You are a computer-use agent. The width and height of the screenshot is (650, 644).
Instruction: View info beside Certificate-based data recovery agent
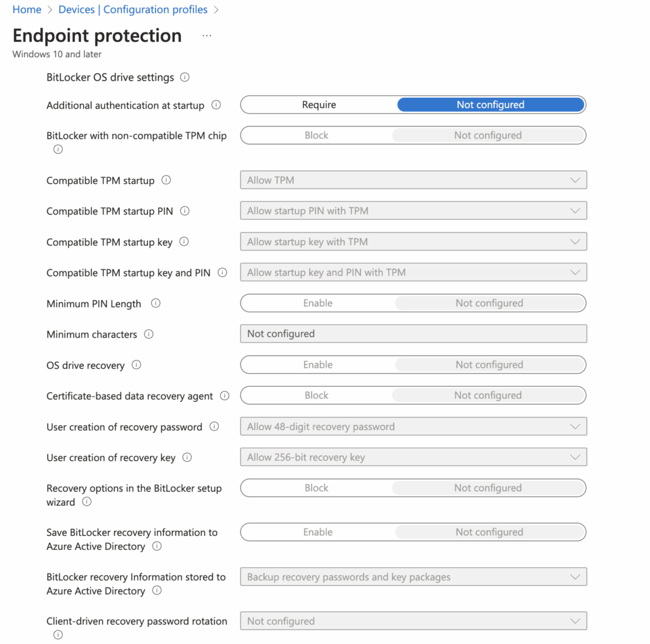224,395
